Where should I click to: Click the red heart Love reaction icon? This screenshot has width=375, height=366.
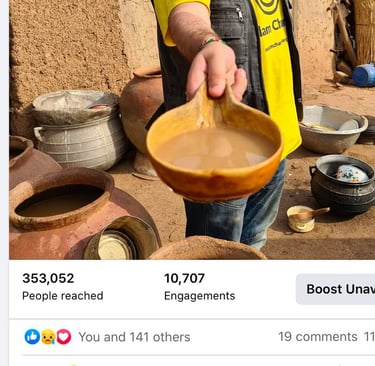point(64,337)
